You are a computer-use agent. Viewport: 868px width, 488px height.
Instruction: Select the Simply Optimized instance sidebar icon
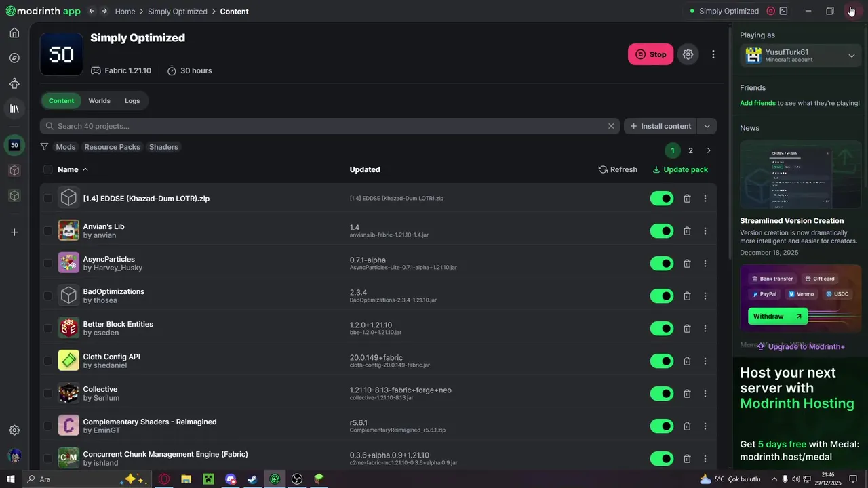[14, 145]
